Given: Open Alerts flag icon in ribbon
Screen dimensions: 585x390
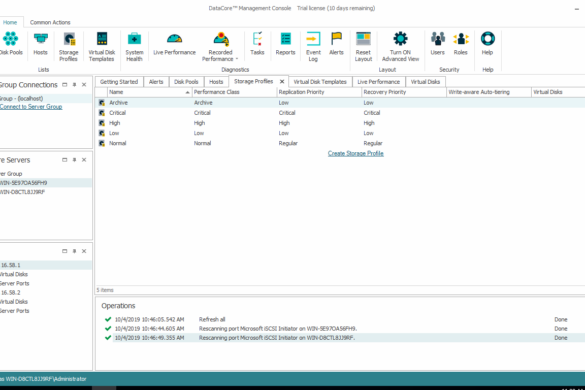Looking at the screenshot, I should pyautogui.click(x=336, y=43).
